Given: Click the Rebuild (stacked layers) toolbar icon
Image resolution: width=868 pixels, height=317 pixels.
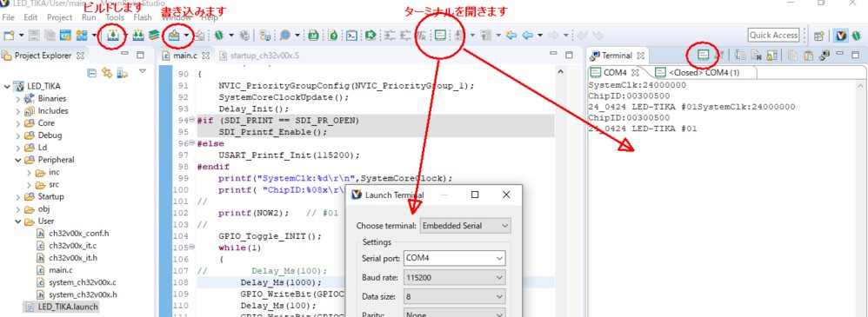Looking at the screenshot, I should pyautogui.click(x=153, y=36).
